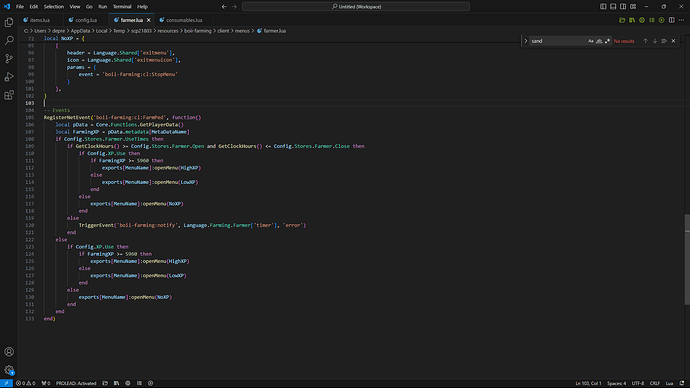
Task: Click the first green folder icon in editor toolbar
Action: pyautogui.click(x=622, y=20)
